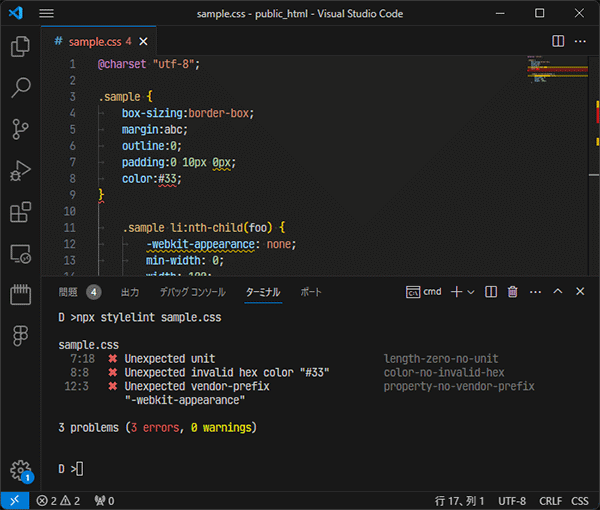600x510 pixels.
Task: Open the Remote Explorer view
Action: (20, 254)
